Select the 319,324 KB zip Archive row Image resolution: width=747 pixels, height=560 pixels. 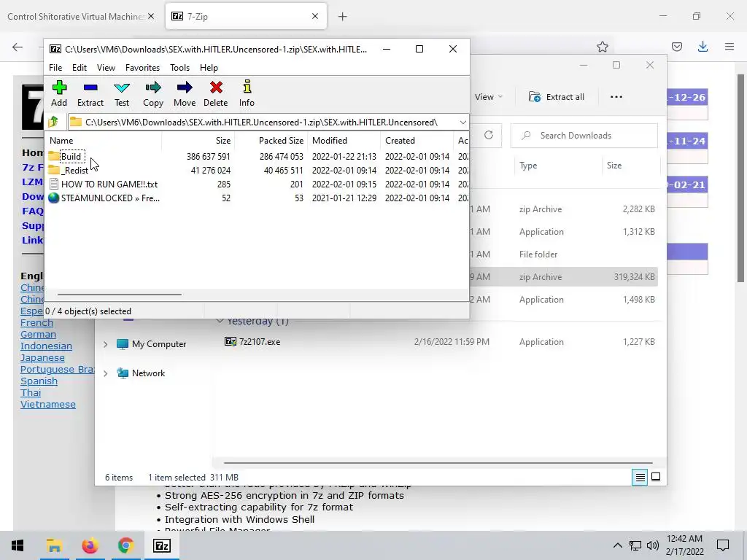[x=564, y=276]
